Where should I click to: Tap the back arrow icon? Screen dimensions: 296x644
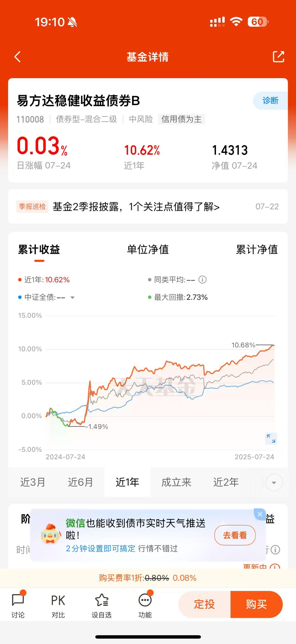pyautogui.click(x=18, y=57)
